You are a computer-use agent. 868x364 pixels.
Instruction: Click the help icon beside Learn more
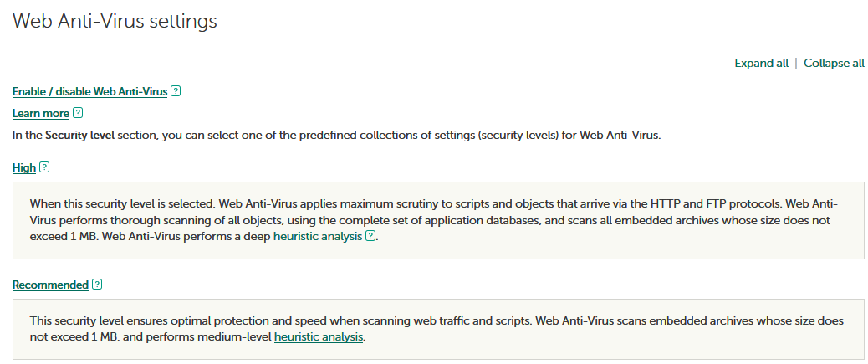click(78, 113)
